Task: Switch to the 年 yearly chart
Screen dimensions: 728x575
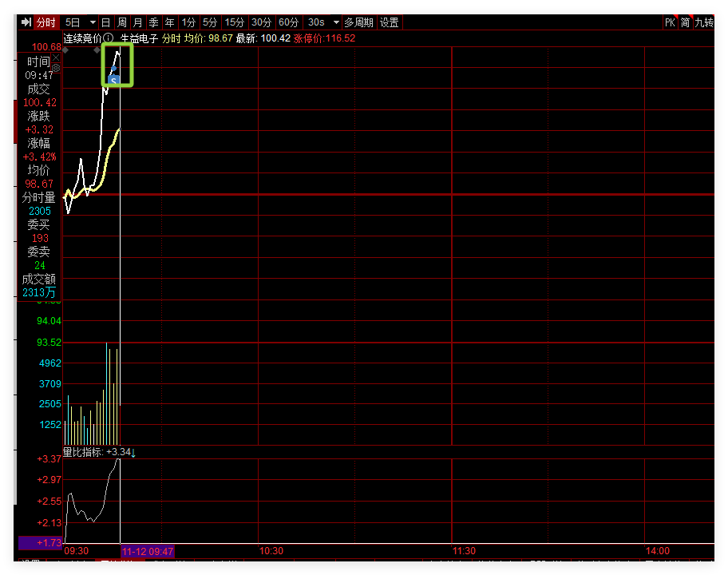Action: 169,22
